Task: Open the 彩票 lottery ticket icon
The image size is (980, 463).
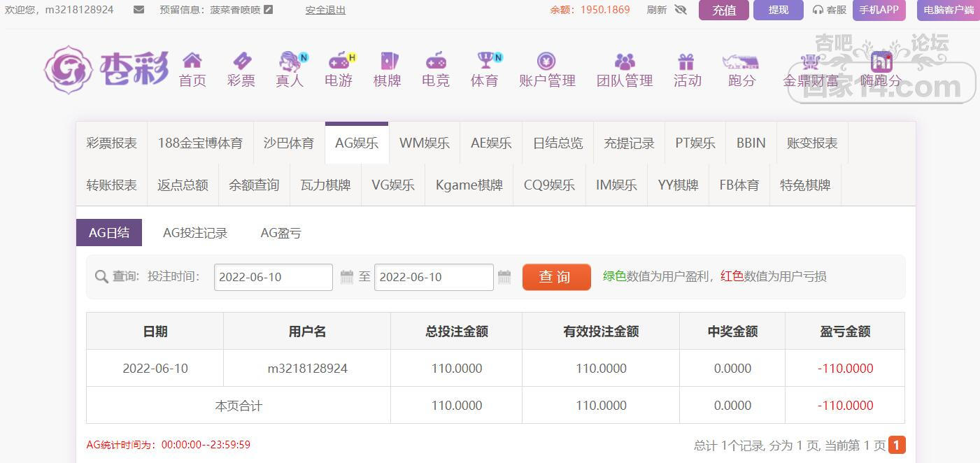Action: (x=241, y=61)
